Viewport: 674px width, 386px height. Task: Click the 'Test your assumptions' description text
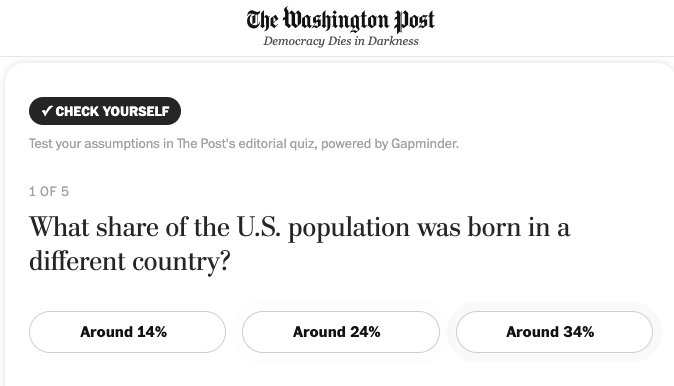point(244,144)
